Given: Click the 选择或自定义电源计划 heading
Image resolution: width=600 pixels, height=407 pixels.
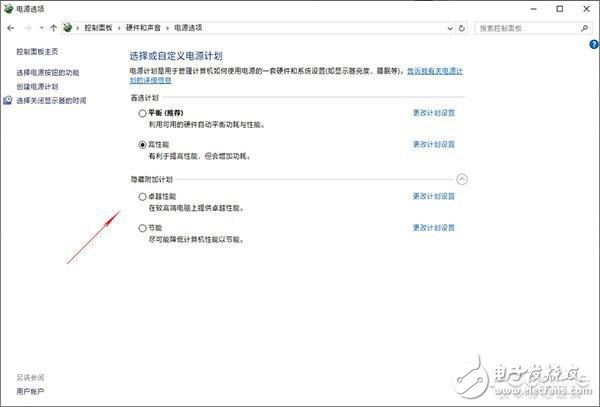Looking at the screenshot, I should point(176,56).
